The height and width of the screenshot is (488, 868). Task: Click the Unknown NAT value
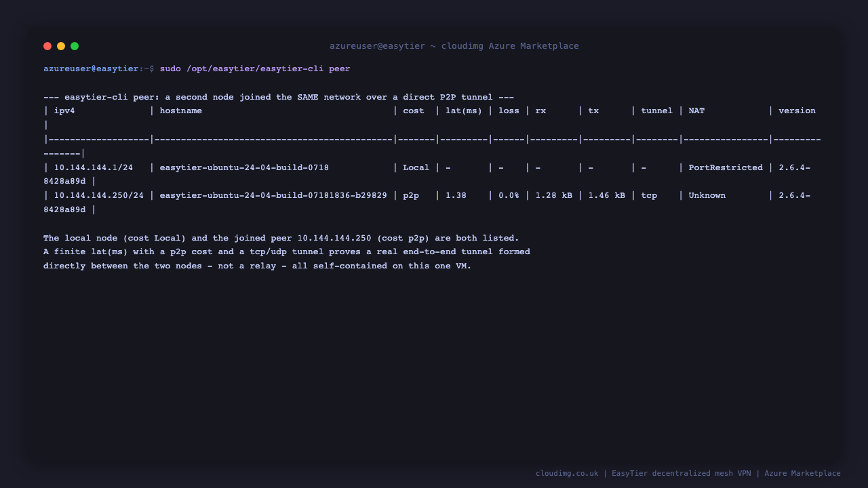tap(707, 195)
